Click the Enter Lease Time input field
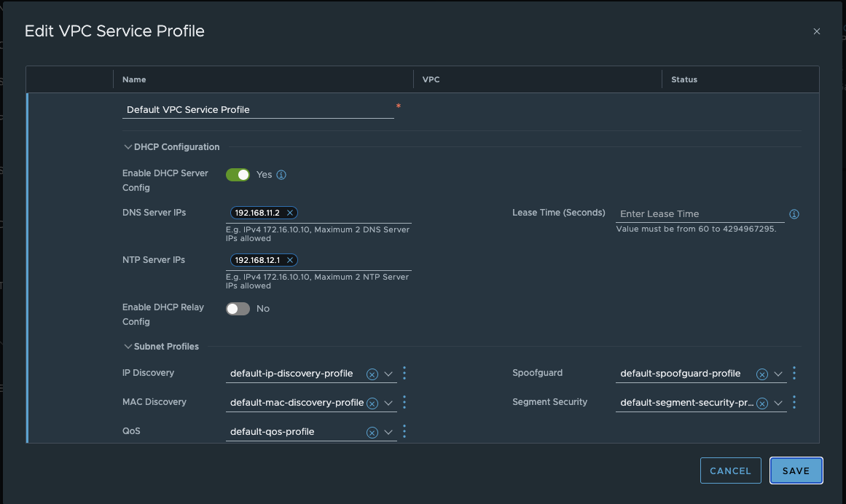The height and width of the screenshot is (504, 846). [x=692, y=213]
